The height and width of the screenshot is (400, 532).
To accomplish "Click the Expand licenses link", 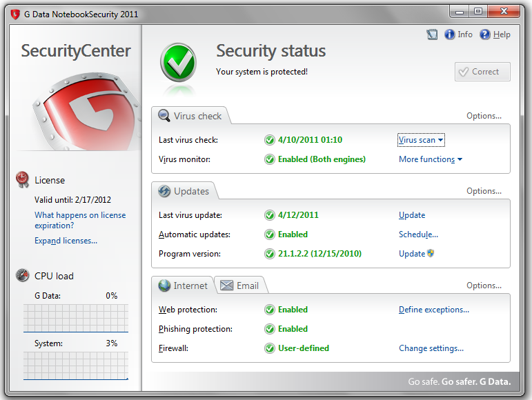I will point(66,241).
